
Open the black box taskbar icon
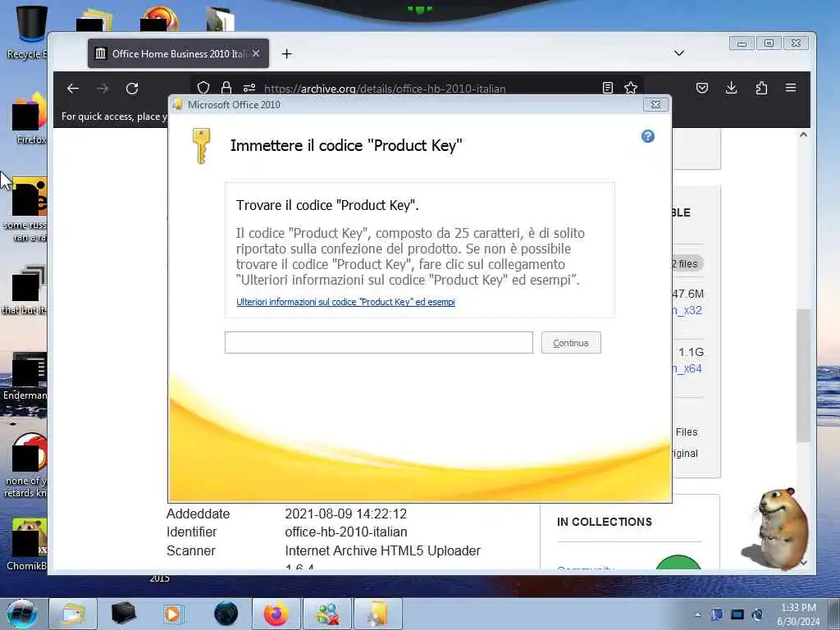(123, 614)
